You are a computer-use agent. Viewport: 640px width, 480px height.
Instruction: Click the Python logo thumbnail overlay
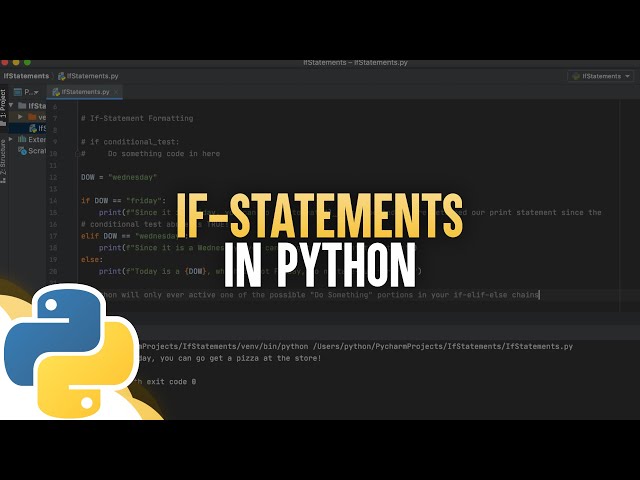click(70, 351)
